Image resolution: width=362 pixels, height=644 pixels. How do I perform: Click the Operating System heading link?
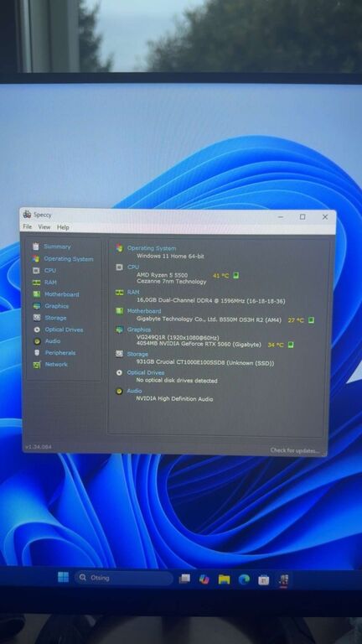click(x=152, y=248)
